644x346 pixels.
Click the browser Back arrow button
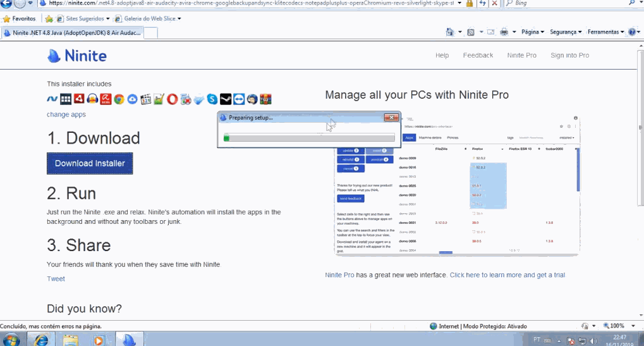pos(6,3)
